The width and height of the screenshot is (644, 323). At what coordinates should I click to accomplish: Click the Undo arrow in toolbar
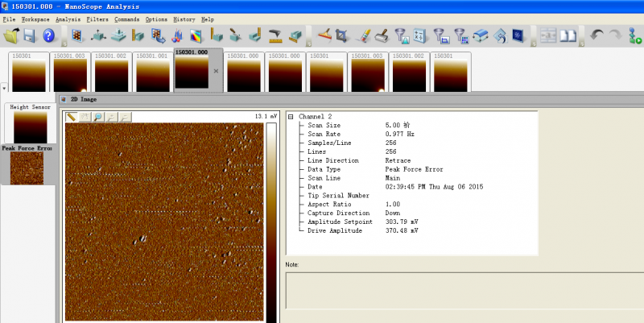(596, 35)
